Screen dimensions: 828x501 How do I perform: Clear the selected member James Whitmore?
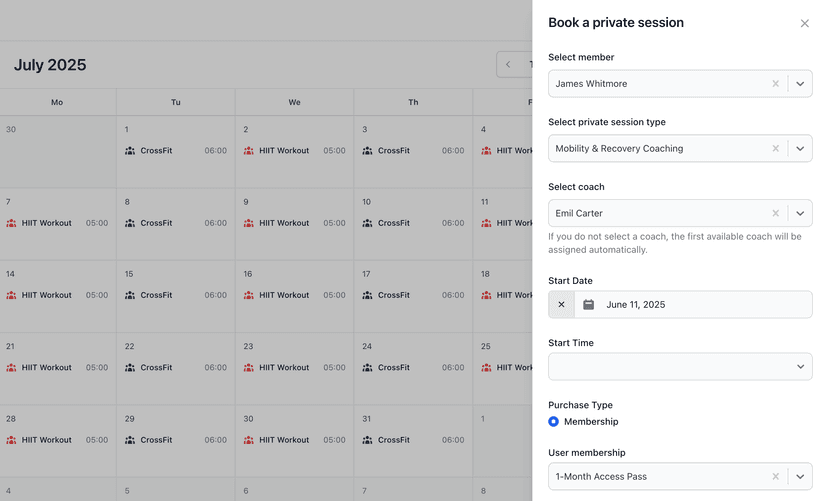coord(775,83)
